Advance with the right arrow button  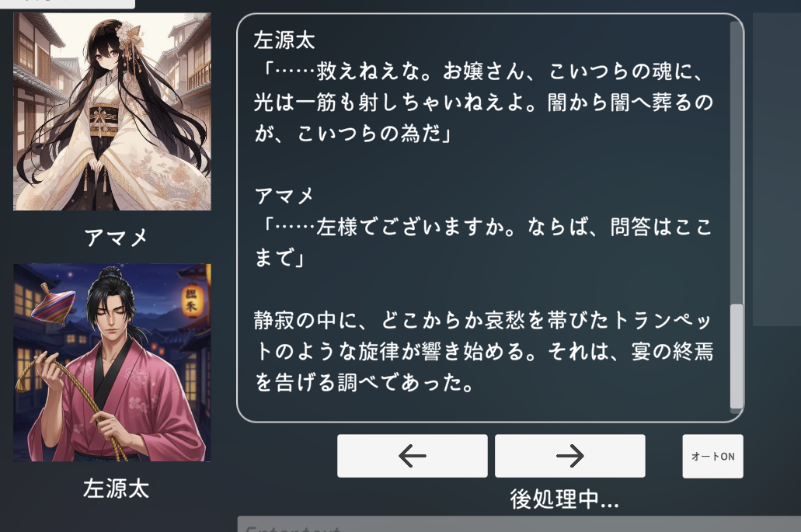pyautogui.click(x=570, y=456)
